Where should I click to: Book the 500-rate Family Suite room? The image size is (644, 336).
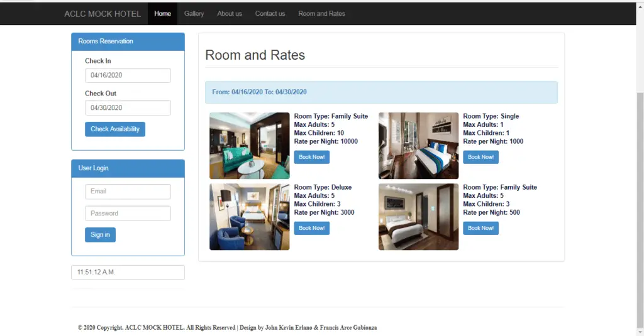480,228
